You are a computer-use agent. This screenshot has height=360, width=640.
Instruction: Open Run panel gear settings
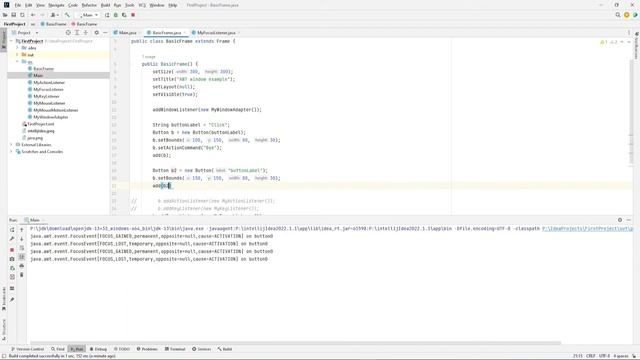(620, 220)
